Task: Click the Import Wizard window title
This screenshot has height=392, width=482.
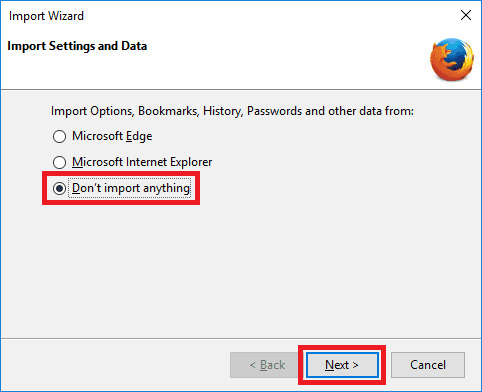Action: 46,16
